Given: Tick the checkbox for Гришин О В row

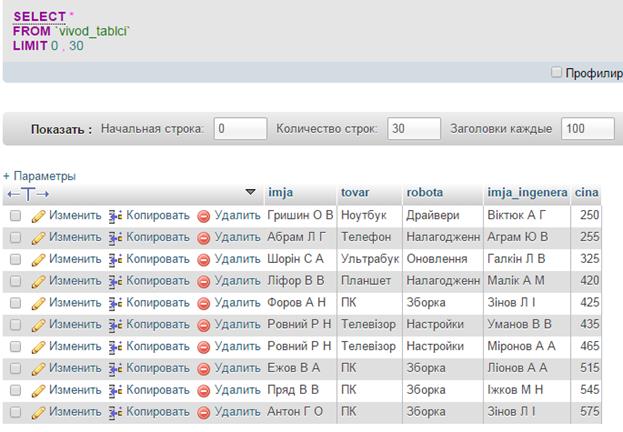Looking at the screenshot, I should [x=15, y=216].
